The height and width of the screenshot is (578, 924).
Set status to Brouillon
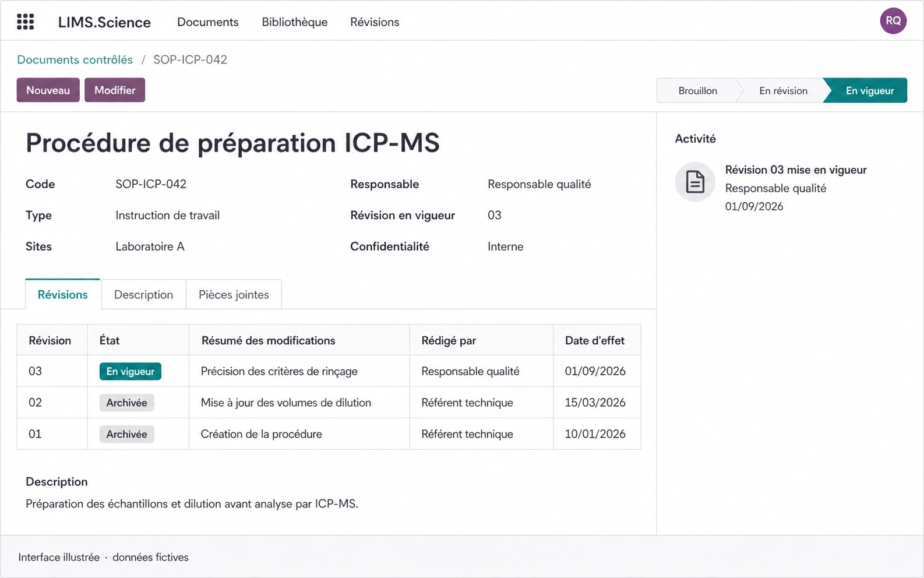click(x=697, y=90)
